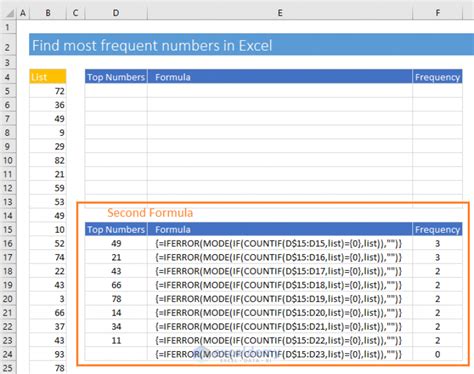Screen dimensions: 474x374
Task: Select list cell containing 9
Action: click(x=48, y=132)
